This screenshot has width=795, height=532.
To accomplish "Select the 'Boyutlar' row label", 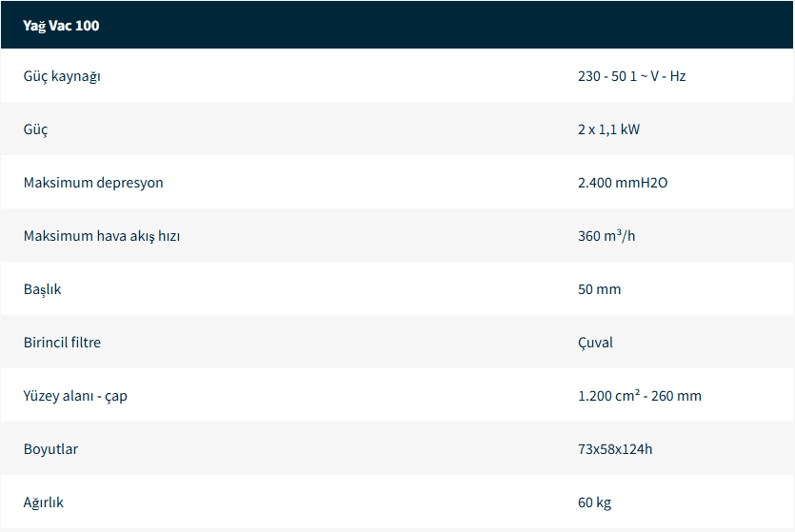I will coord(50,449).
